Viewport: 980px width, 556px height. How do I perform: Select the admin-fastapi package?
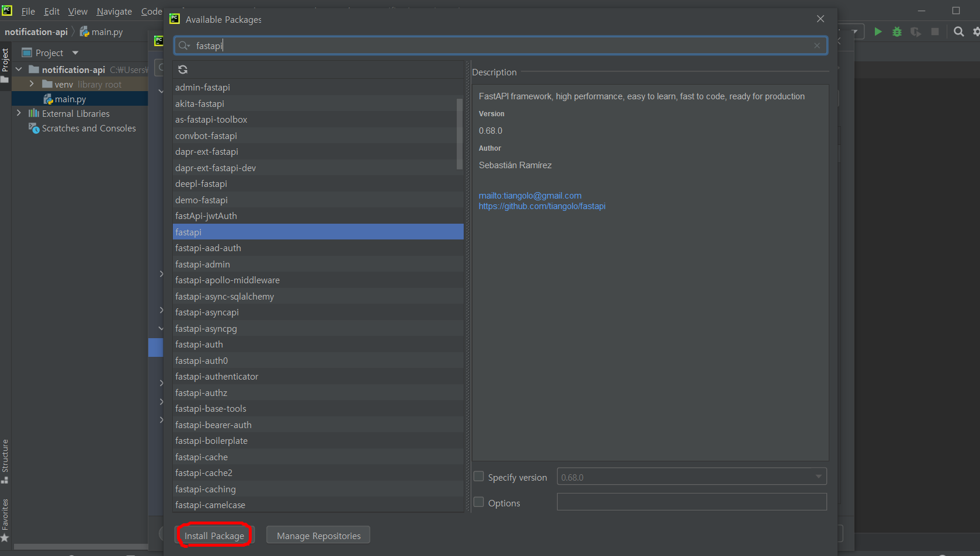(318, 87)
